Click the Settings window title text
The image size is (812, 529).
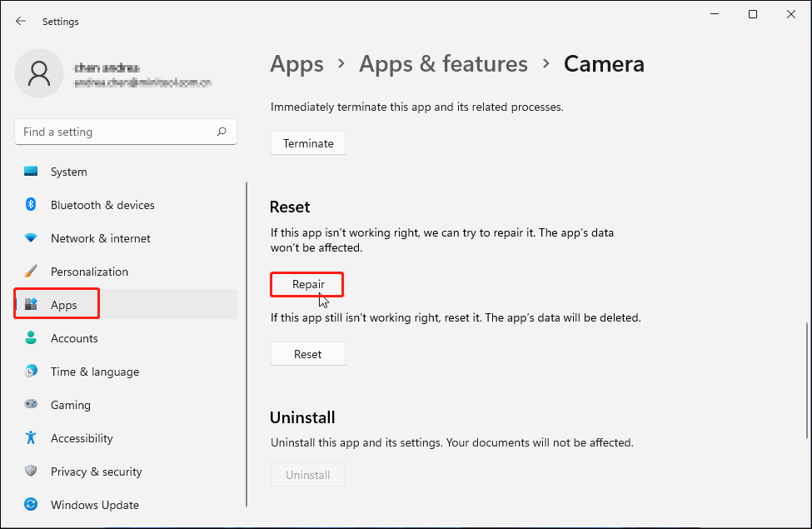(x=61, y=22)
